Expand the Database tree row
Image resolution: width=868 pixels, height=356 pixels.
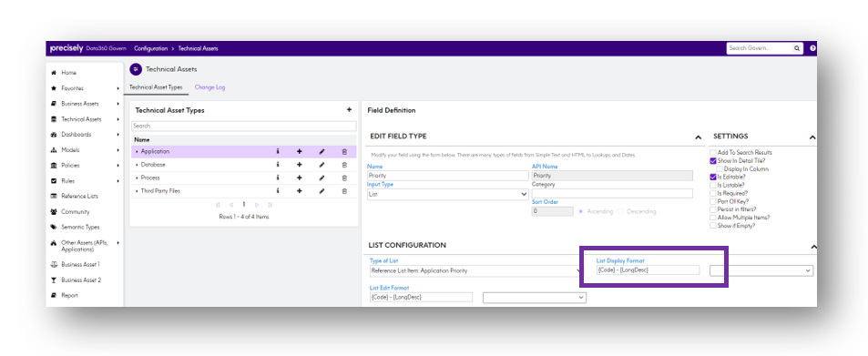137,165
